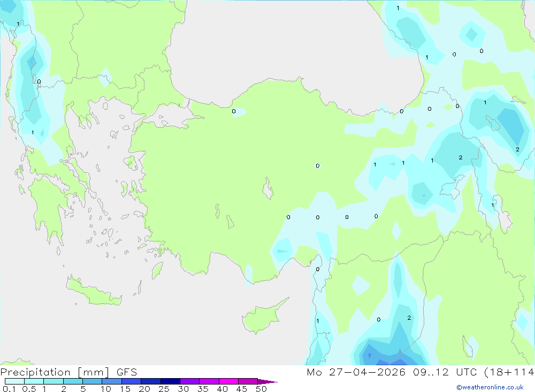Click the 1–2 mm legend color swatch
The width and height of the screenshot is (535, 392).
pyautogui.click(x=53, y=381)
